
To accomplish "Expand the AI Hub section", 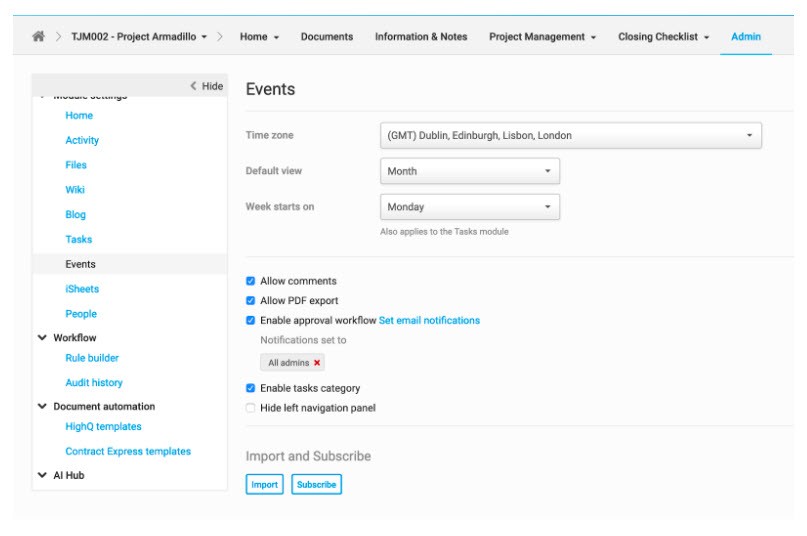I will pyautogui.click(x=42, y=476).
